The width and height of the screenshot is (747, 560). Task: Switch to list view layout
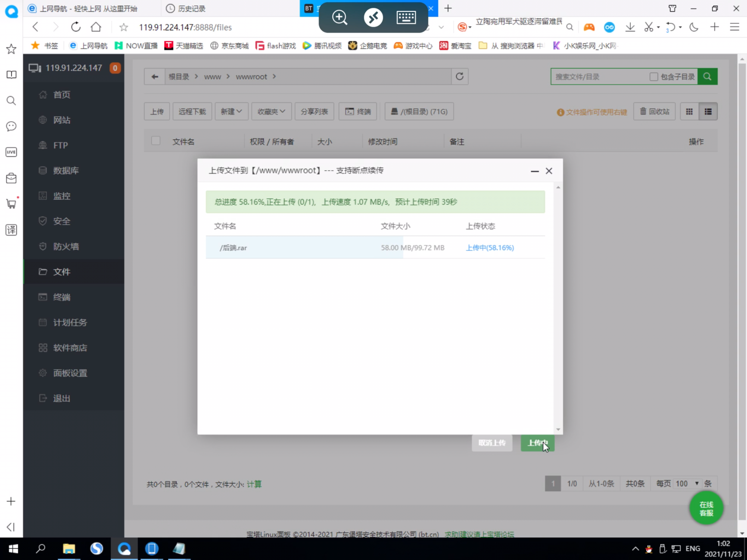pyautogui.click(x=708, y=112)
